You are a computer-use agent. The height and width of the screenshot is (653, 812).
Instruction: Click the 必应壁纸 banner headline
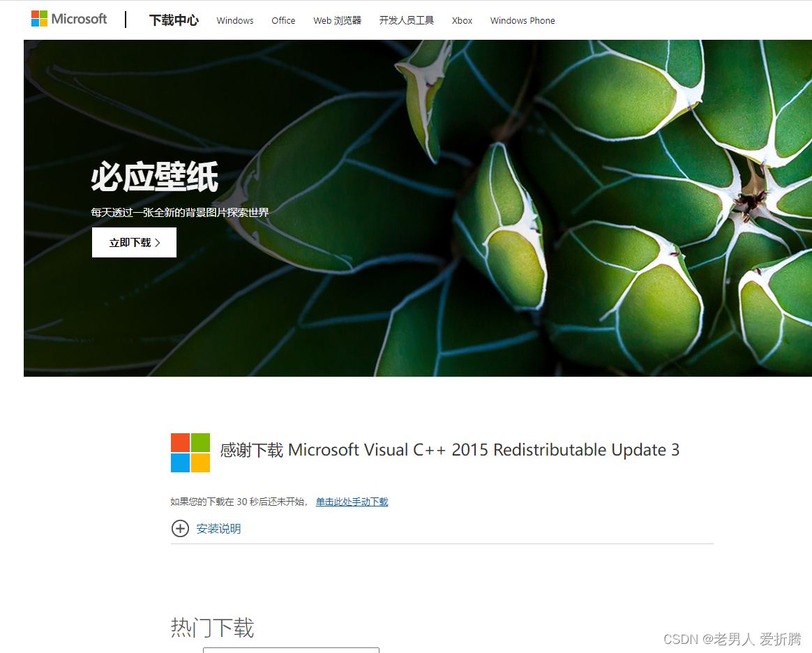coord(154,177)
